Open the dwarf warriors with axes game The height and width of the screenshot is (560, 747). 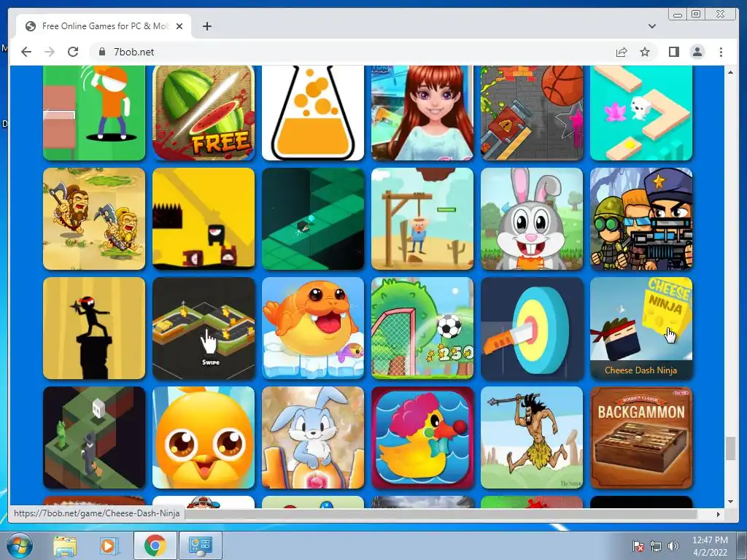coord(94,219)
